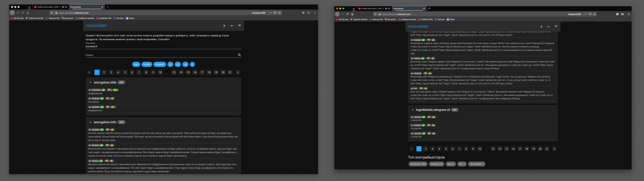Click username field containing borodutch
The height and width of the screenshot is (181, 644).
pyautogui.click(x=164, y=47)
